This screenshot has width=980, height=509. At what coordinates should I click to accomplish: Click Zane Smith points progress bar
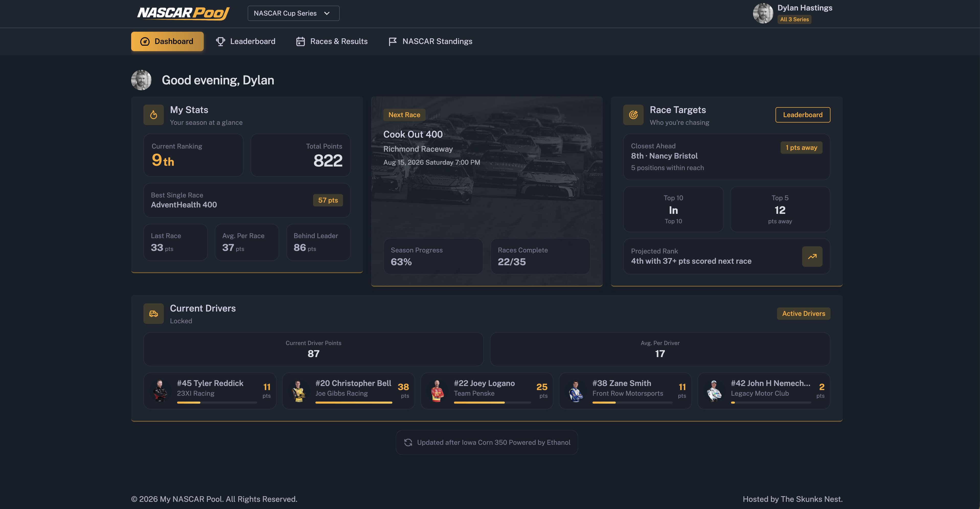pos(632,402)
